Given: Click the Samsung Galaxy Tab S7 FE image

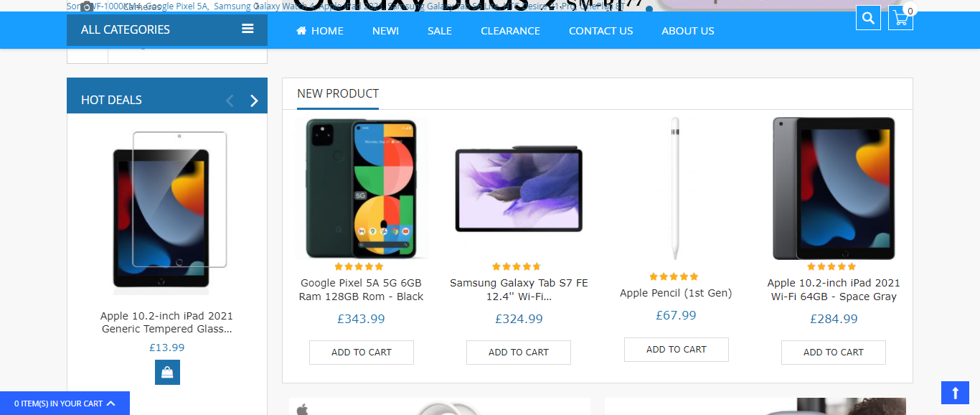Looking at the screenshot, I should [519, 189].
